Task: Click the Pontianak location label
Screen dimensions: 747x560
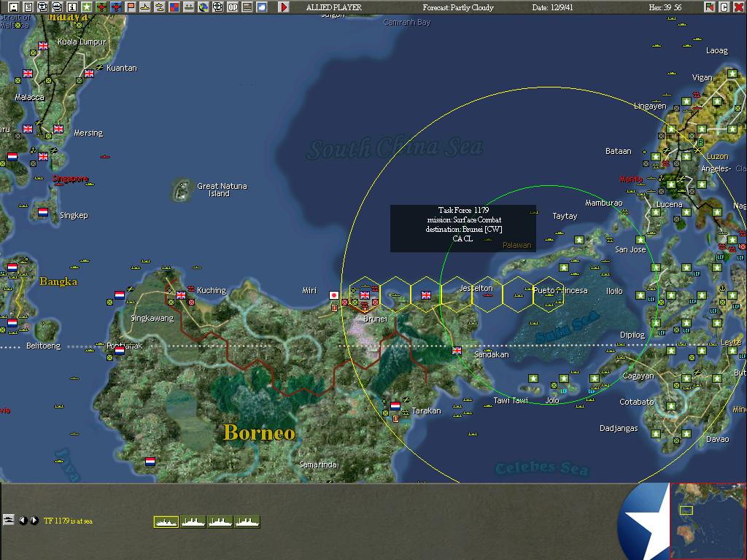Action: click(125, 346)
